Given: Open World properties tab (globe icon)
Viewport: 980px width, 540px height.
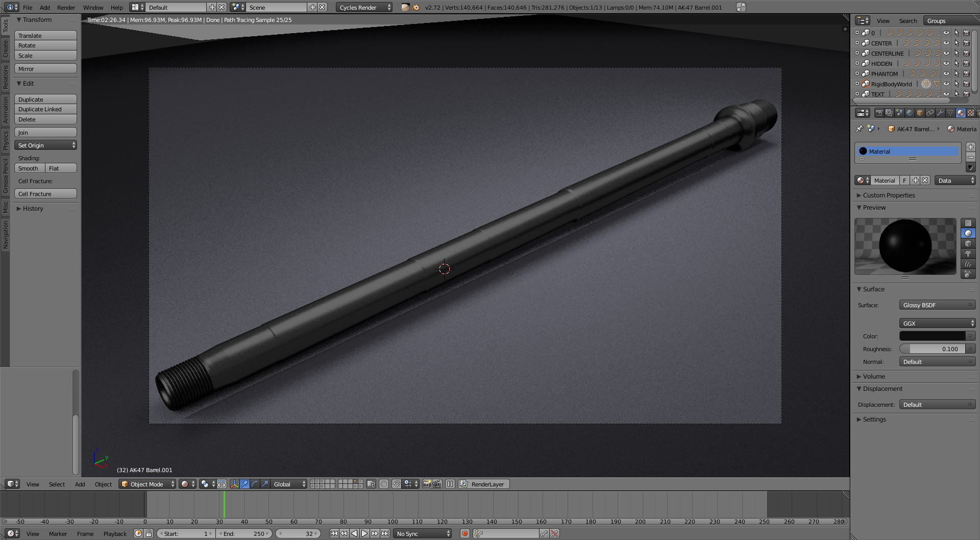Looking at the screenshot, I should pos(910,113).
